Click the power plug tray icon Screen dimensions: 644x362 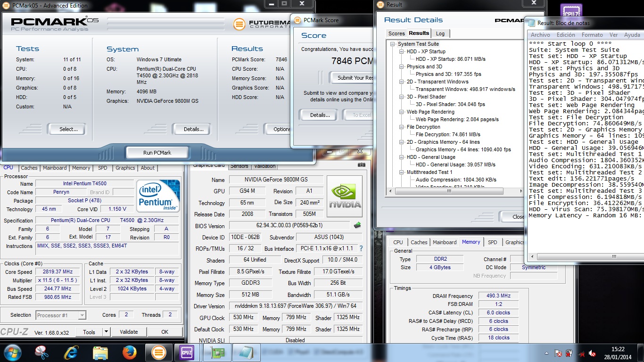coord(569,353)
